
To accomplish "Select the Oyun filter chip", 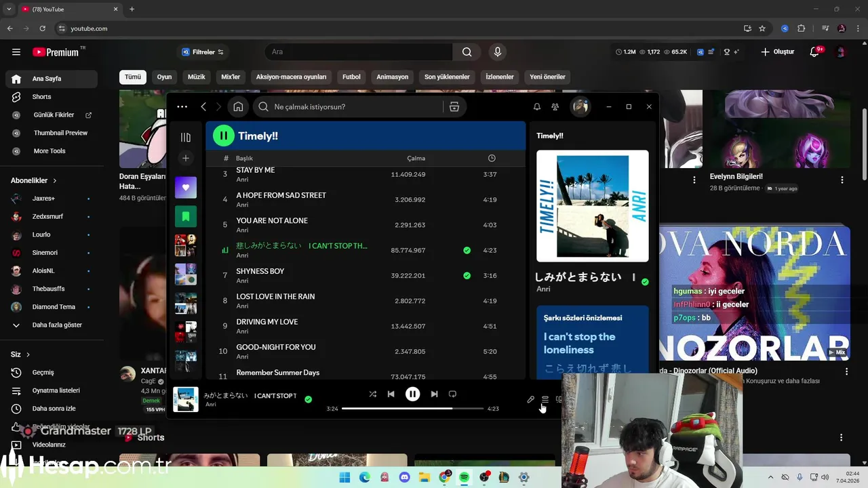I will (164, 77).
